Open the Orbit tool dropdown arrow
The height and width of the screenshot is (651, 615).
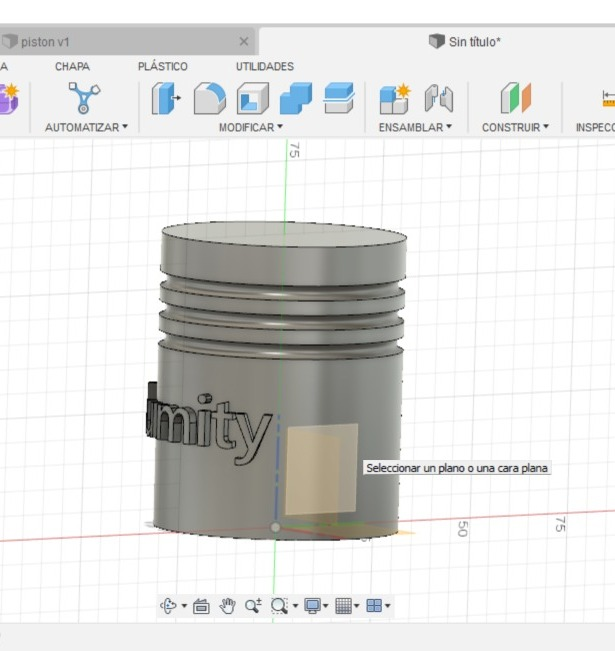coord(184,606)
